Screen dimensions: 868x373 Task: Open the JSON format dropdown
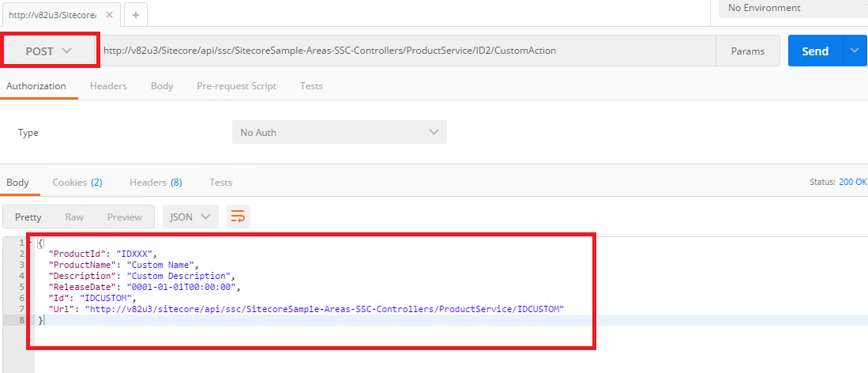pyautogui.click(x=190, y=217)
